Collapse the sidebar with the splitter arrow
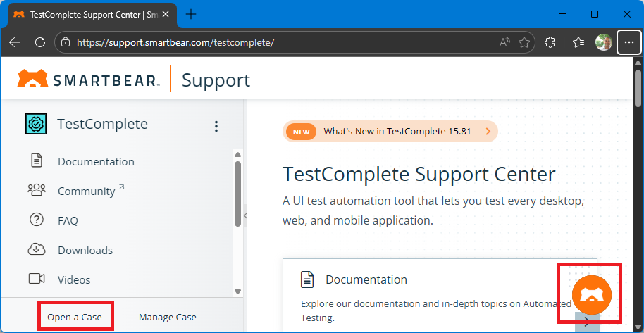The height and width of the screenshot is (333, 644). coord(244,215)
